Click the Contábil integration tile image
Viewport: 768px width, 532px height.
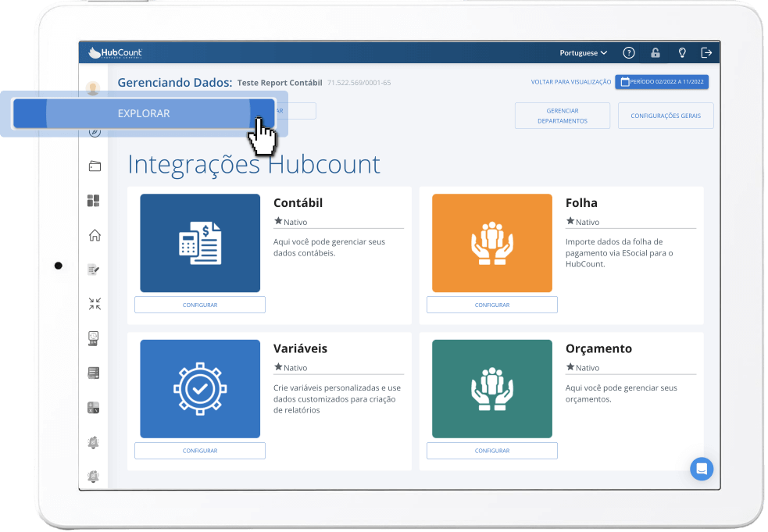[x=200, y=244]
